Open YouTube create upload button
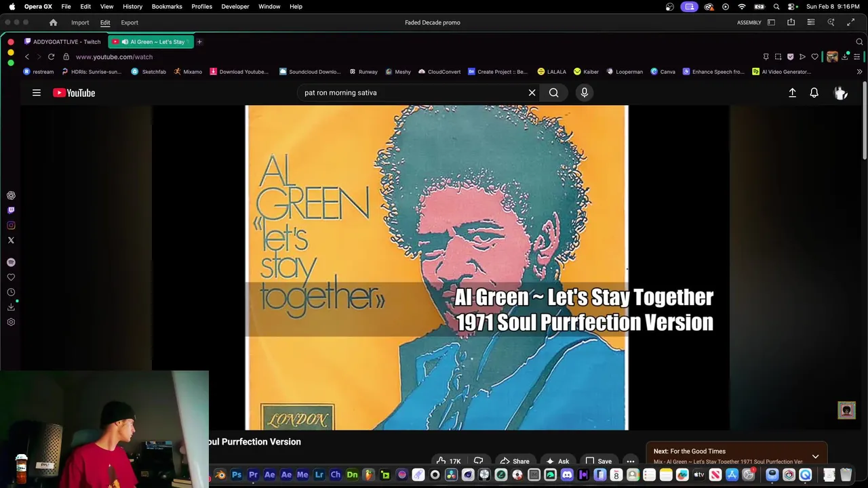The image size is (868, 488). tap(792, 93)
